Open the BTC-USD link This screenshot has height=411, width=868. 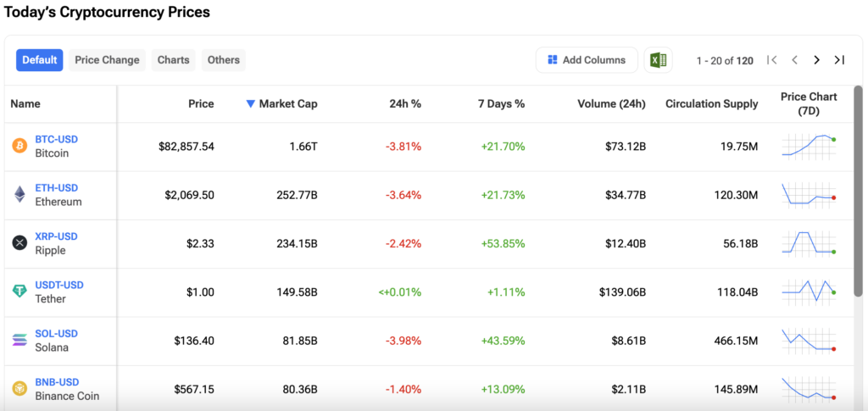[56, 139]
